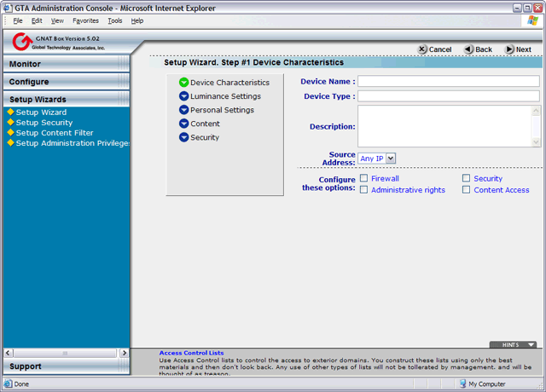Enable the Administrative rights checkbox

[x=364, y=190]
